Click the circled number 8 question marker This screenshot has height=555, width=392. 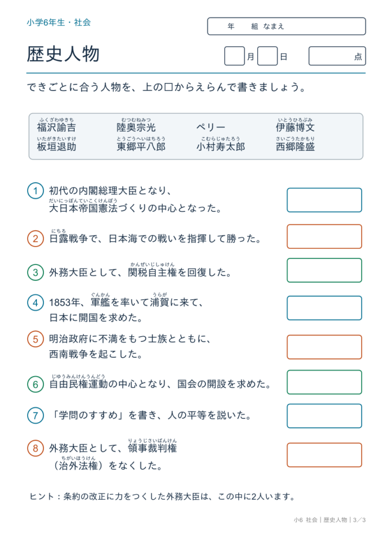tap(35, 448)
